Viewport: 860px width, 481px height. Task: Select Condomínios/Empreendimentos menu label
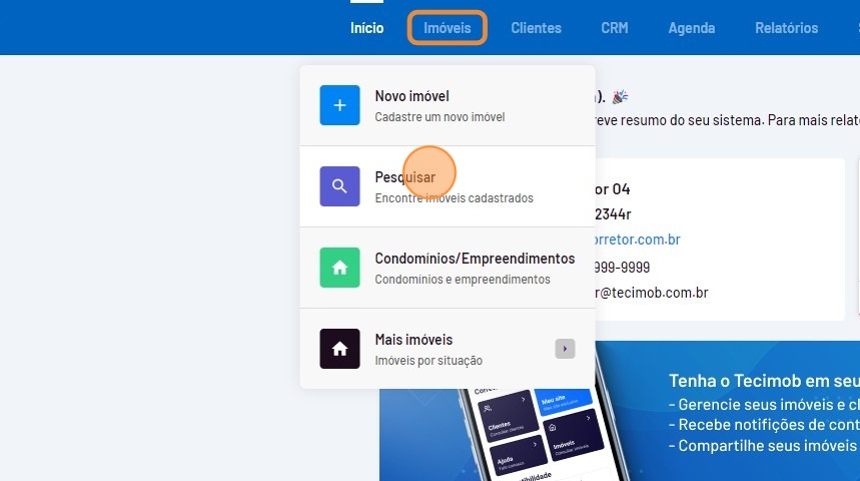click(x=474, y=259)
